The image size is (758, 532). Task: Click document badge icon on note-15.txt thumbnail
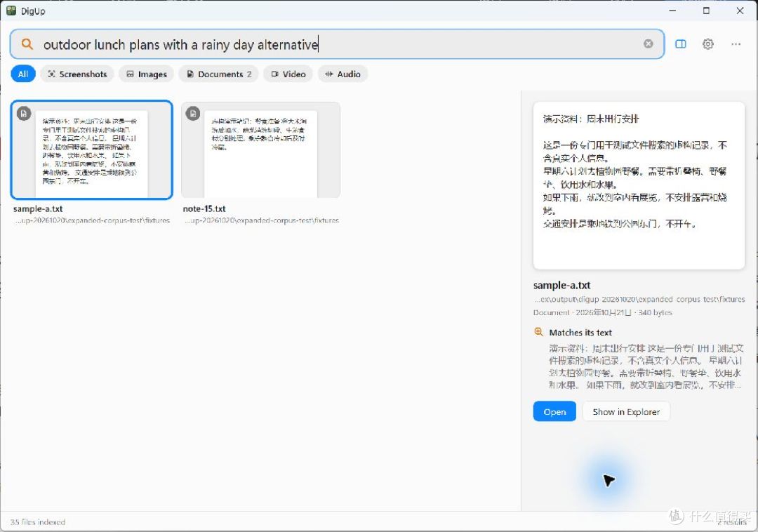pos(193,114)
